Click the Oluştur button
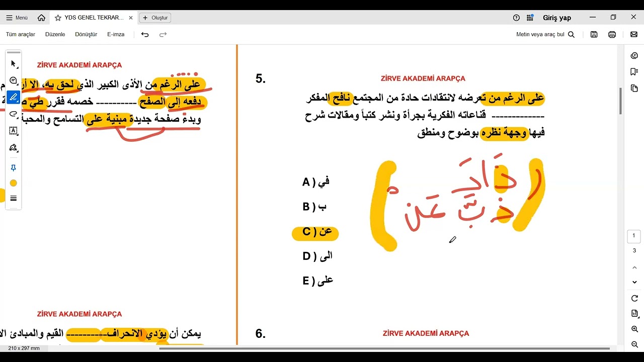Screen dimensions: 644x362 click(x=155, y=18)
